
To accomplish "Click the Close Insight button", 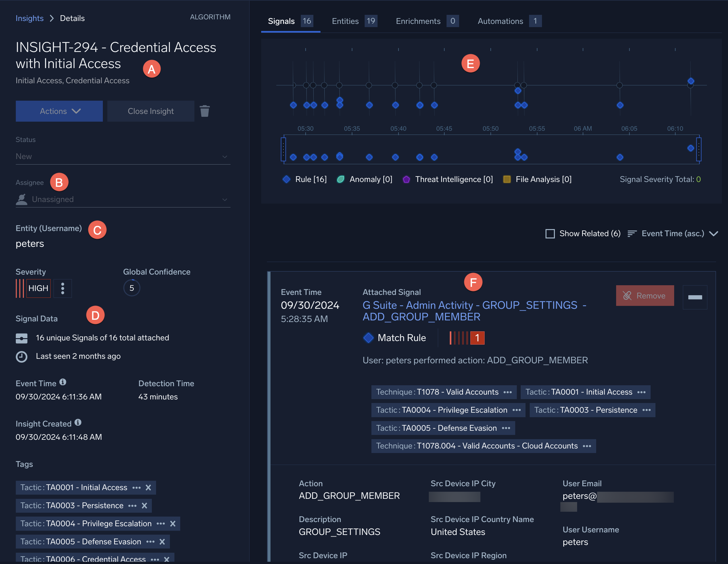I will (x=151, y=111).
